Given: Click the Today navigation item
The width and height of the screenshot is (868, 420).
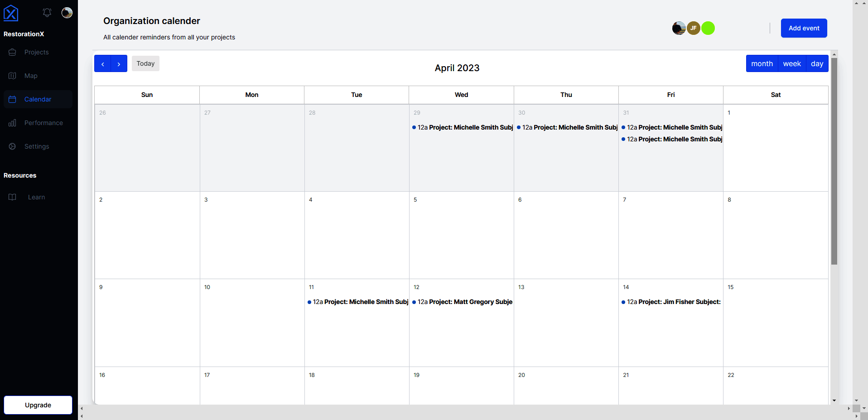Looking at the screenshot, I should 145,63.
